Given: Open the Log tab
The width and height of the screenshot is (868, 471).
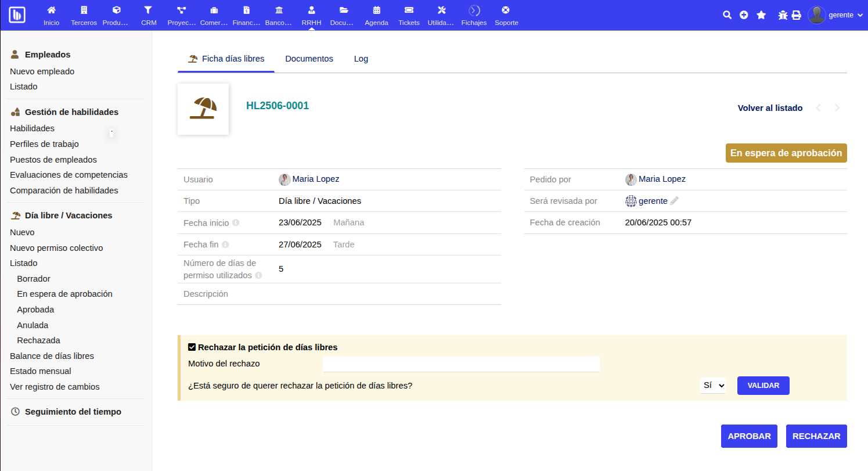Looking at the screenshot, I should pos(361,59).
